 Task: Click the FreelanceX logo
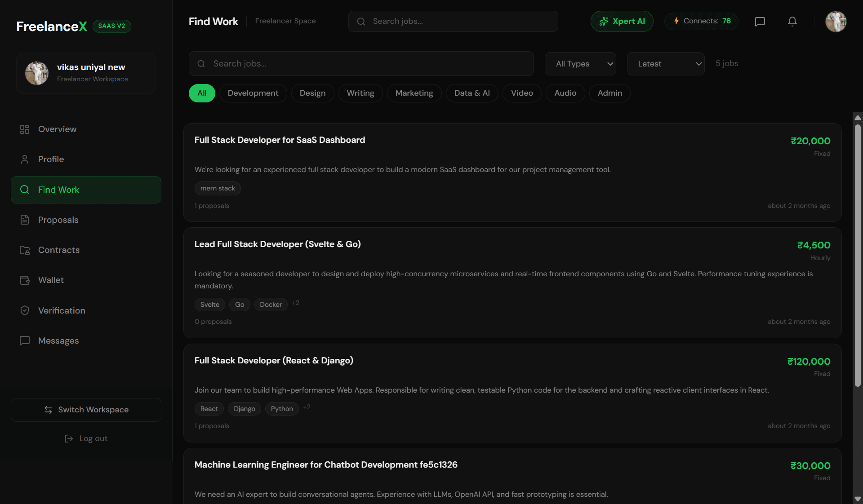point(52,26)
